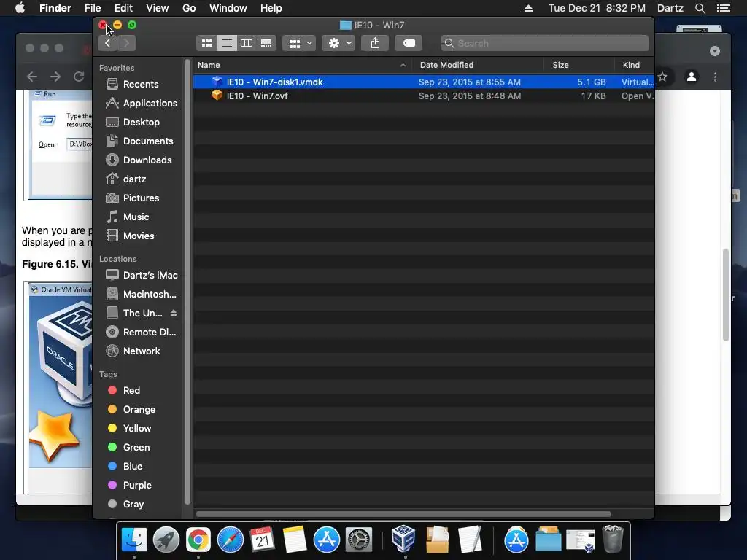Open Documents in the sidebar
Screen dimensions: 747x560
(x=140, y=141)
